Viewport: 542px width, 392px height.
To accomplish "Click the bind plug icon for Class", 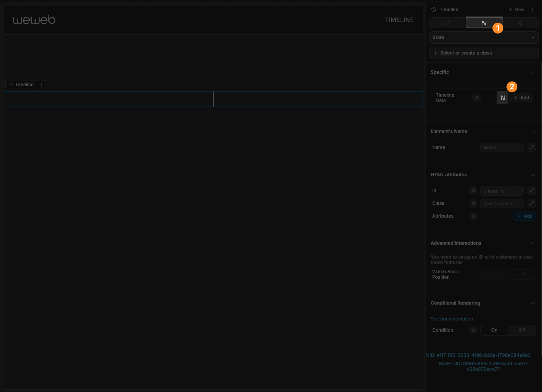I will coord(473,203).
